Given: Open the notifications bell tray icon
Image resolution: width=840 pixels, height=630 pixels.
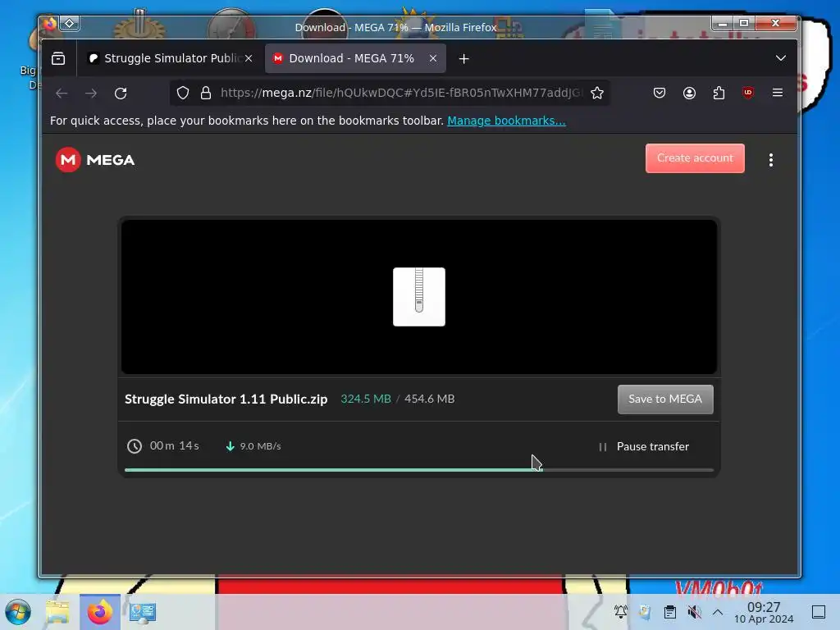Looking at the screenshot, I should [x=621, y=612].
